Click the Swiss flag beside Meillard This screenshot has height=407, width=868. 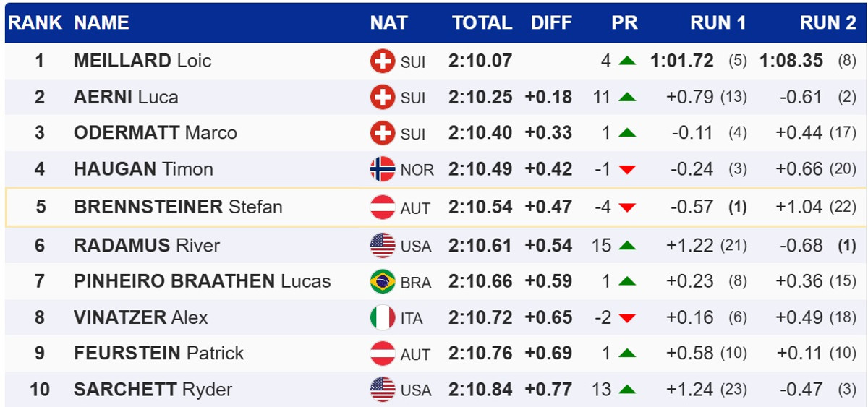pos(383,61)
